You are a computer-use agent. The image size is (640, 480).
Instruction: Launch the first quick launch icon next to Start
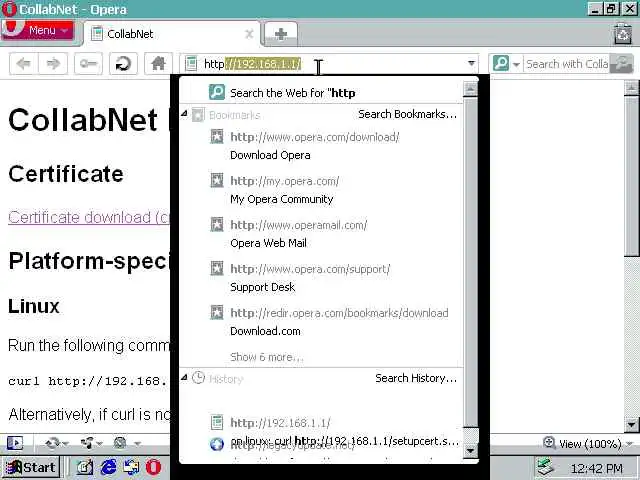[84, 467]
